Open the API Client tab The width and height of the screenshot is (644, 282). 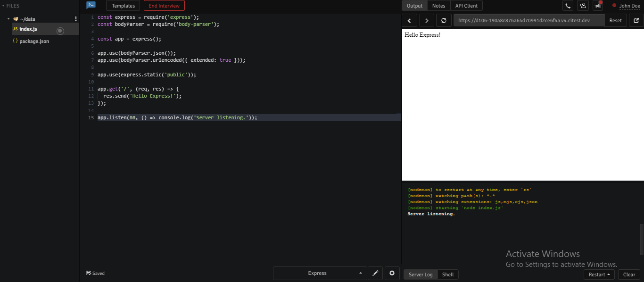click(x=466, y=6)
